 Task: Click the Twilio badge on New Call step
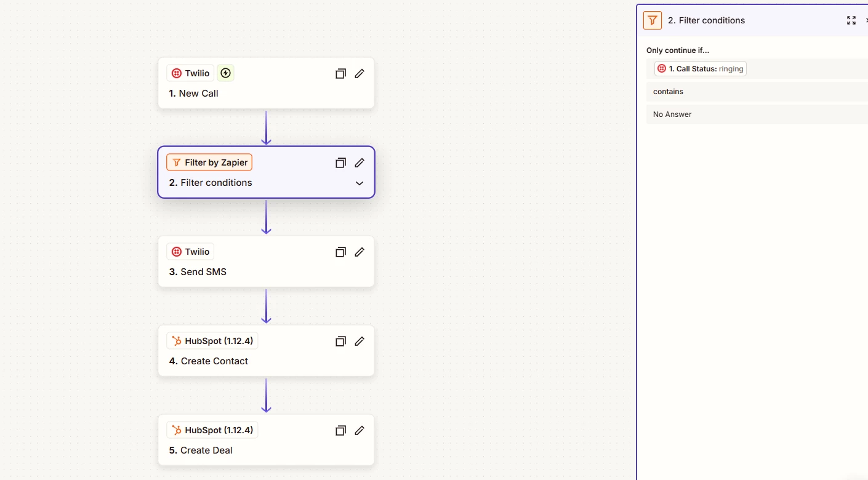pyautogui.click(x=190, y=73)
